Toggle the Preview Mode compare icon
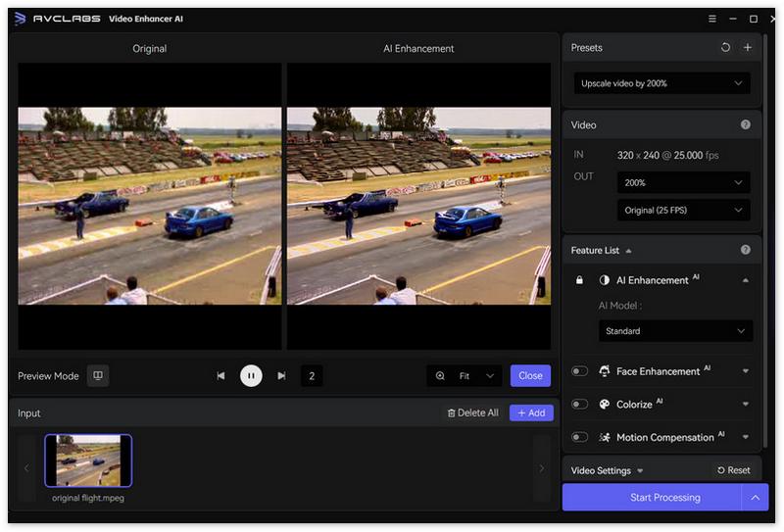784x532 pixels. tap(97, 375)
